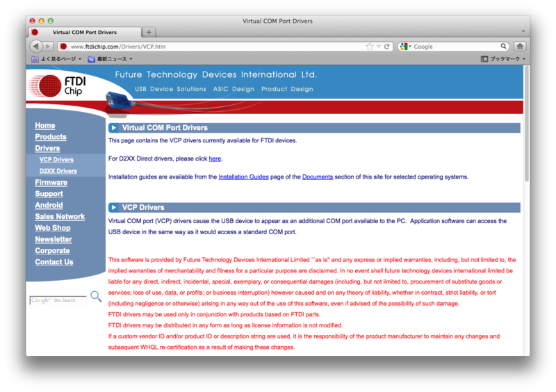
Task: Open the Corporate link
Action: point(53,250)
